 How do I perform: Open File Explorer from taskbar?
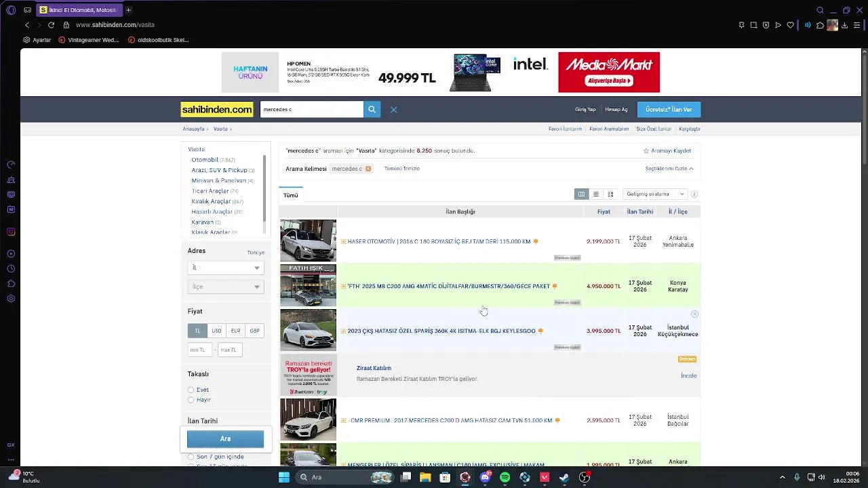(x=425, y=477)
